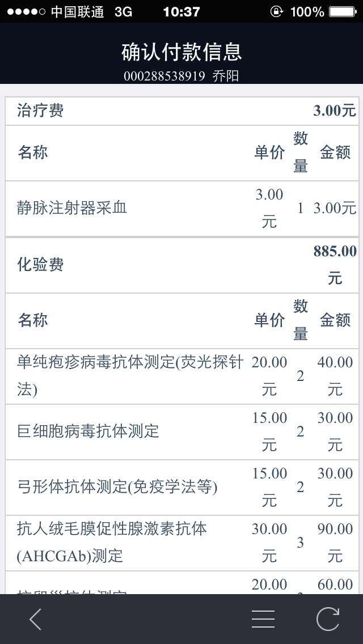Image resolution: width=363 pixels, height=644 pixels.
Task: Tap the signal strength dots
Action: point(26,12)
